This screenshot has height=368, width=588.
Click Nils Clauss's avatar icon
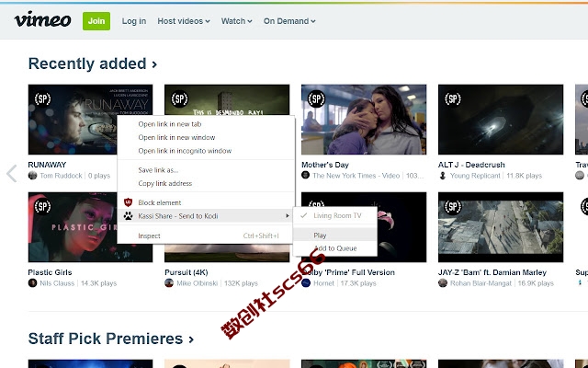pyautogui.click(x=33, y=282)
